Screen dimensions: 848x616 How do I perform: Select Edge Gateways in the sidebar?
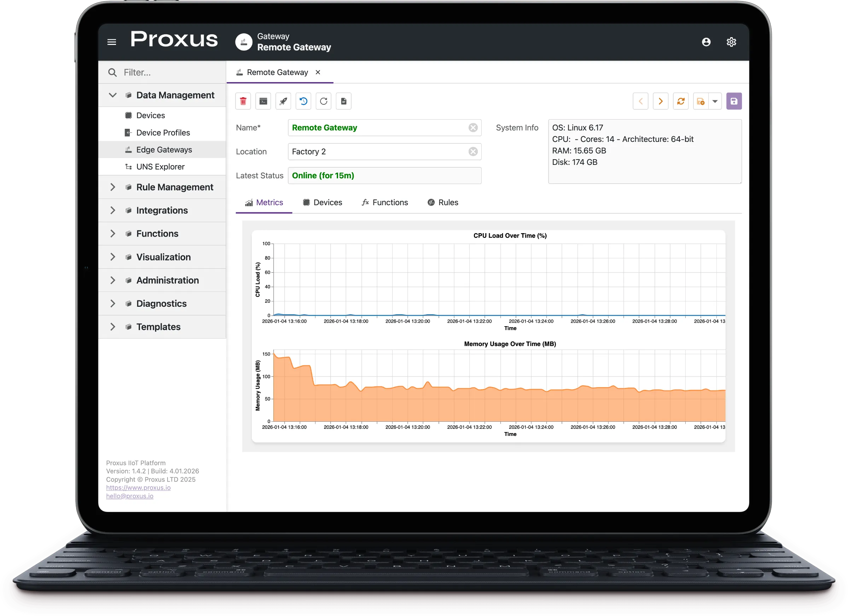pos(164,149)
